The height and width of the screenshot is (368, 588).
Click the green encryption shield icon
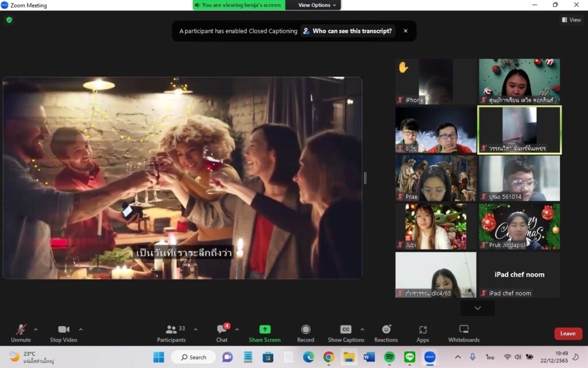pos(9,20)
